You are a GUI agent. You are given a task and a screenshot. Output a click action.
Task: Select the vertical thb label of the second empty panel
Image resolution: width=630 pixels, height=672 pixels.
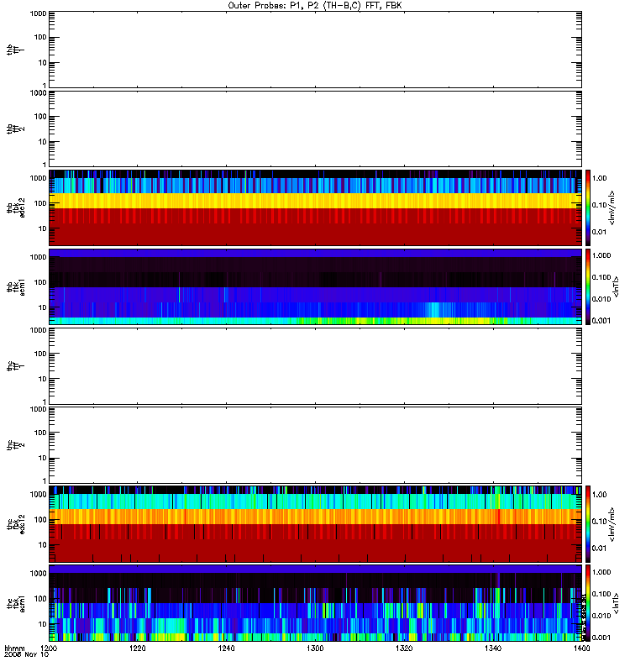[16, 129]
